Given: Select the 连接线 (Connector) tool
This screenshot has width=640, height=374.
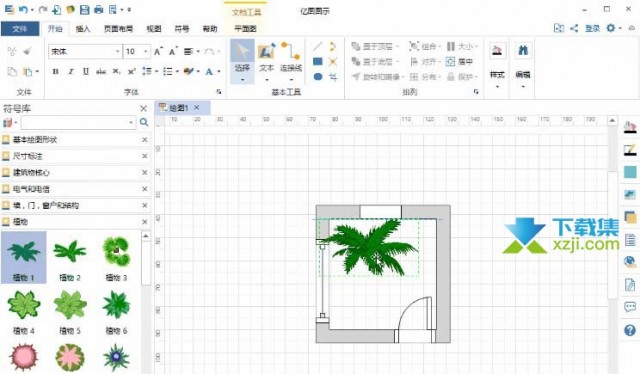Looking at the screenshot, I should click(291, 61).
